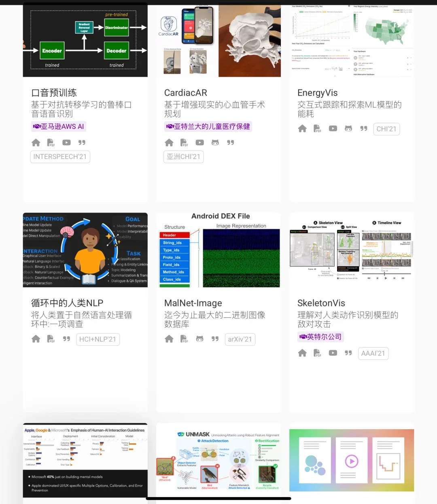
Task: Open the HCI+NLP'21 tag
Action: pyautogui.click(x=98, y=339)
